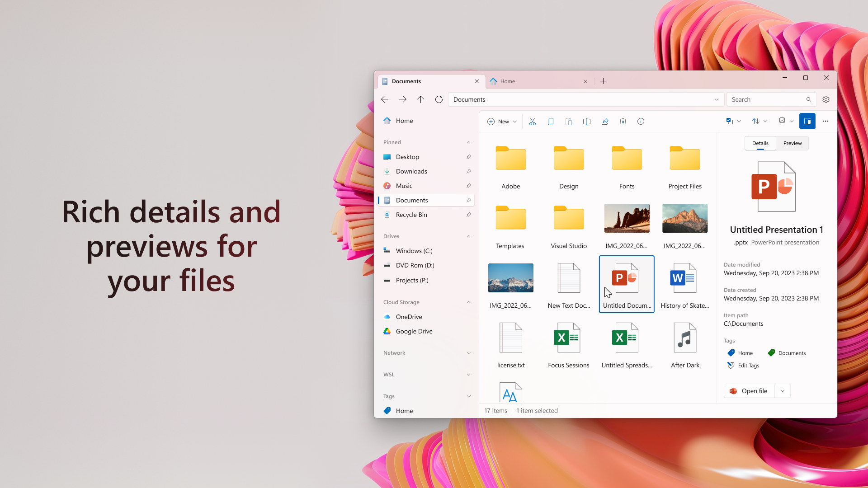Click the Properties info icon in toolbar
This screenshot has width=868, height=488.
[x=642, y=122]
